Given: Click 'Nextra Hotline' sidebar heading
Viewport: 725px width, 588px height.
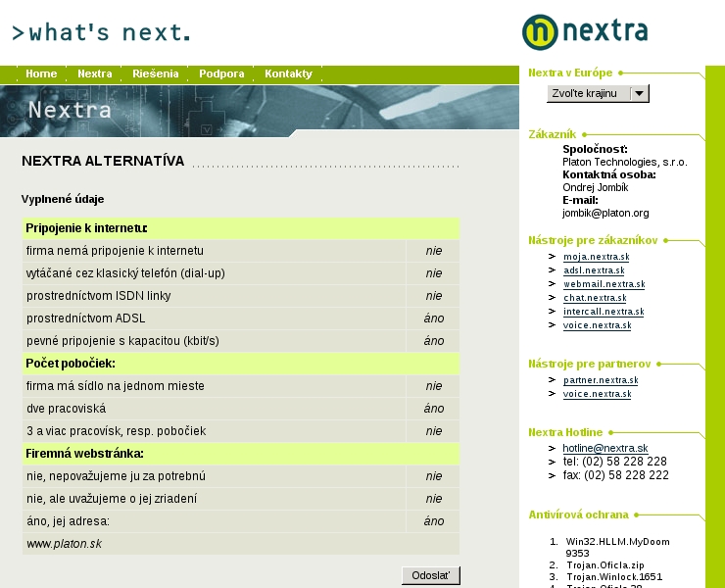Looking at the screenshot, I should point(565,432).
